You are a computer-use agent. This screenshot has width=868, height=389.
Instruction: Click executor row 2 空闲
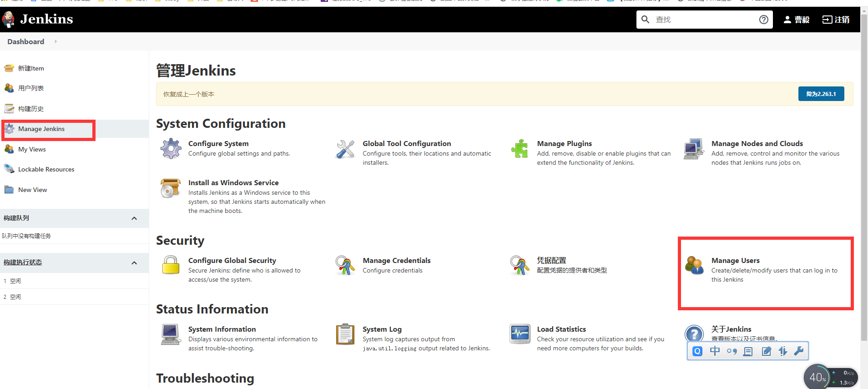tap(75, 297)
